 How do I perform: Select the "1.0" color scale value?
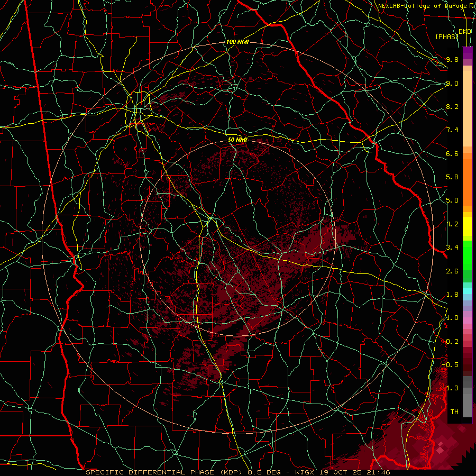(452, 318)
